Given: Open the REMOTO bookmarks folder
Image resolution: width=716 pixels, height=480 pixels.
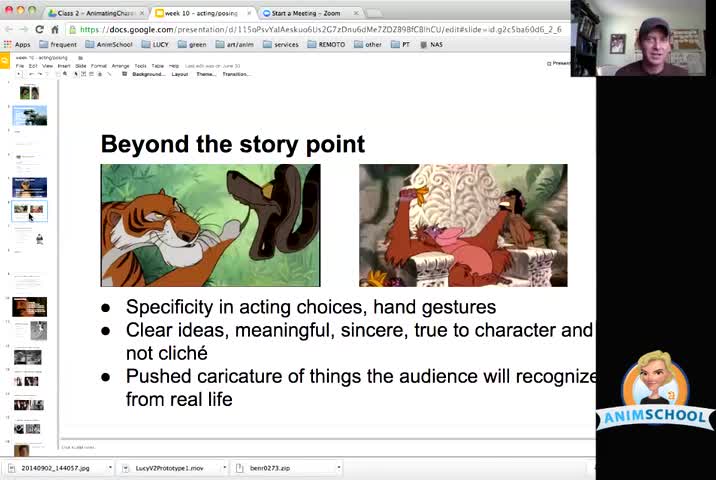Looking at the screenshot, I should pos(326,44).
